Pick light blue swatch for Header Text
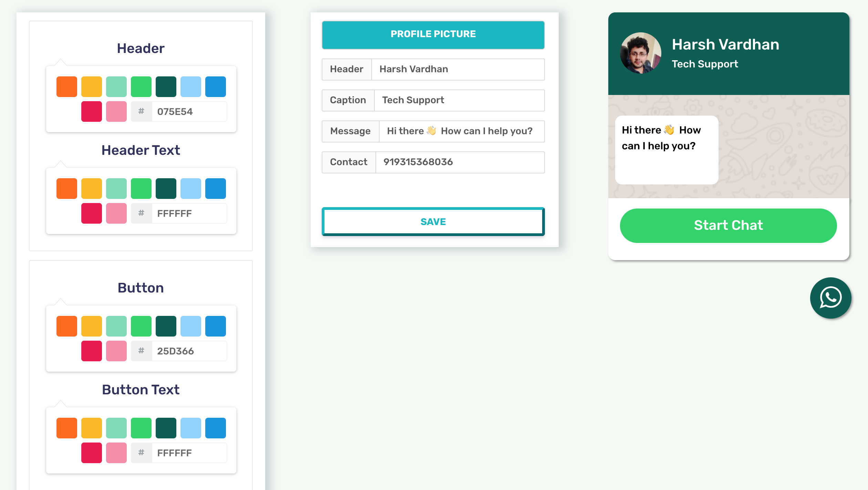 (191, 189)
